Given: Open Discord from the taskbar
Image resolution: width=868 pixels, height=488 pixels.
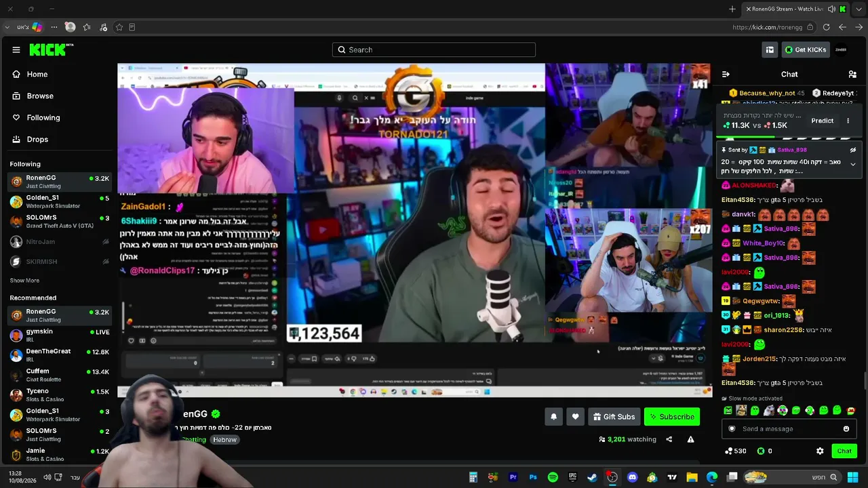Looking at the screenshot, I should tap(633, 478).
